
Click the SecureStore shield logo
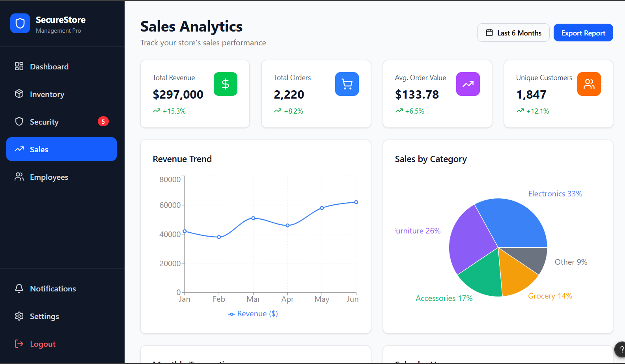tap(20, 23)
